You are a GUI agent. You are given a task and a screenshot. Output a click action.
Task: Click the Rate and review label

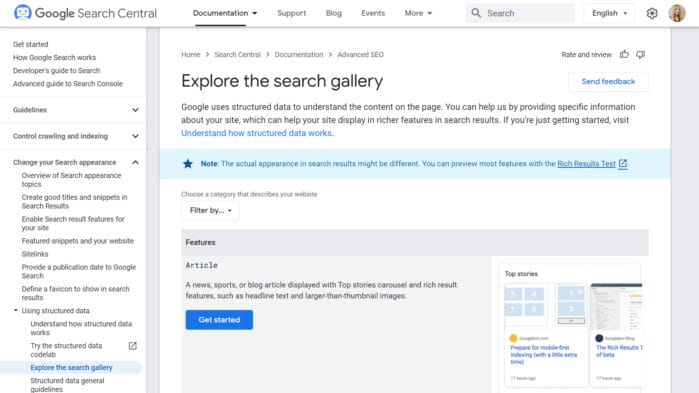pyautogui.click(x=586, y=54)
